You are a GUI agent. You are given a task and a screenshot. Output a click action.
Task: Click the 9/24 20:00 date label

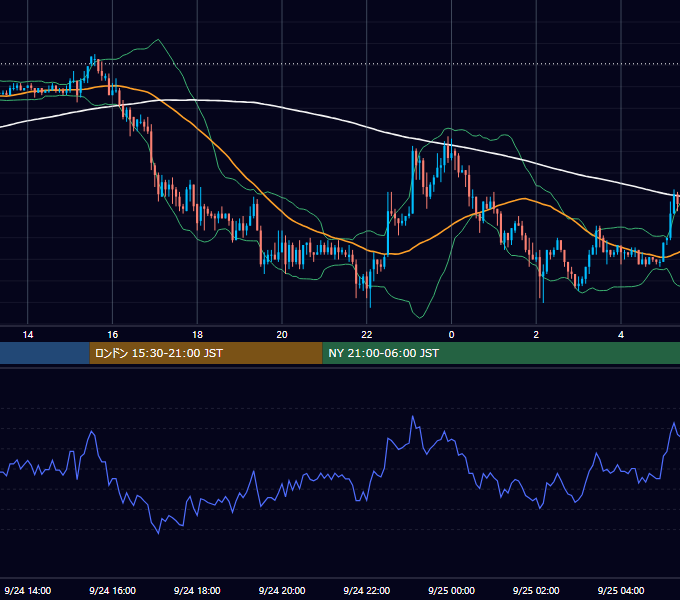click(x=282, y=590)
